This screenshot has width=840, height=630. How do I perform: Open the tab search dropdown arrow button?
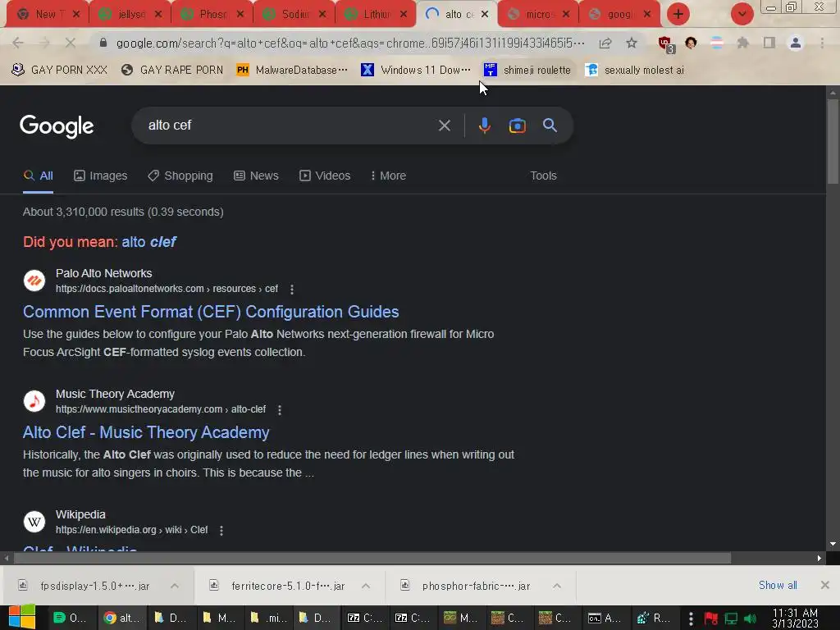tap(742, 14)
